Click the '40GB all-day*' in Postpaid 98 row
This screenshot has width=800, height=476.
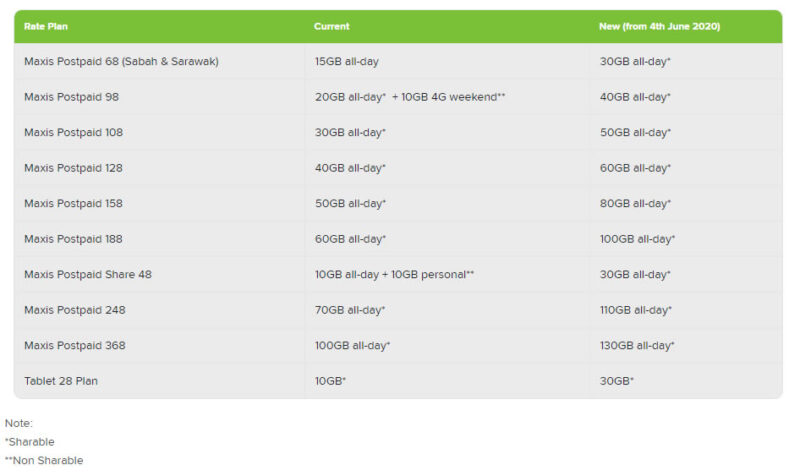pos(635,97)
